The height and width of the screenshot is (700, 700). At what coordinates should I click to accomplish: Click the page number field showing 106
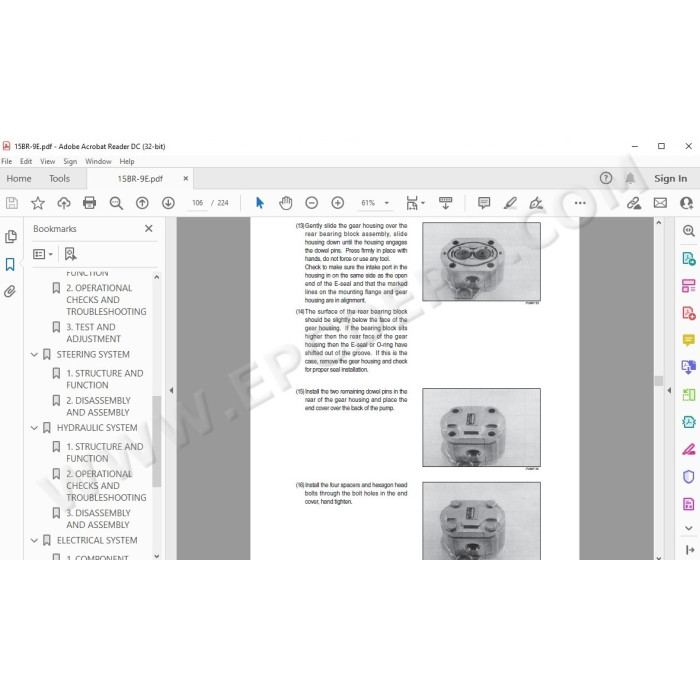[197, 203]
